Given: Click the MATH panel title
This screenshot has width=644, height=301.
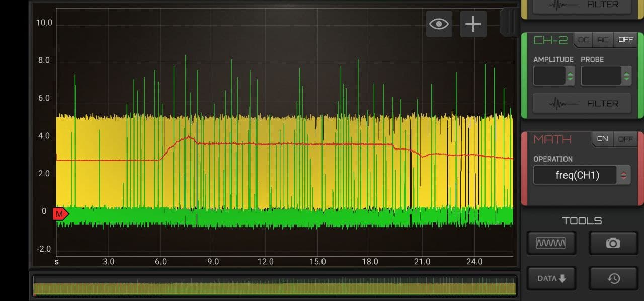Looking at the screenshot, I should 552,139.
